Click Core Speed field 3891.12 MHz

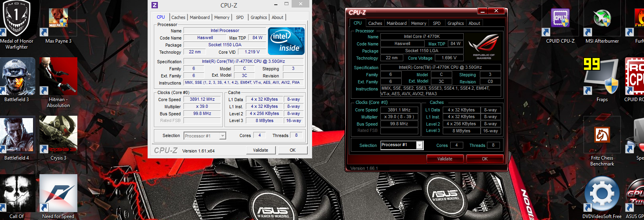(202, 100)
